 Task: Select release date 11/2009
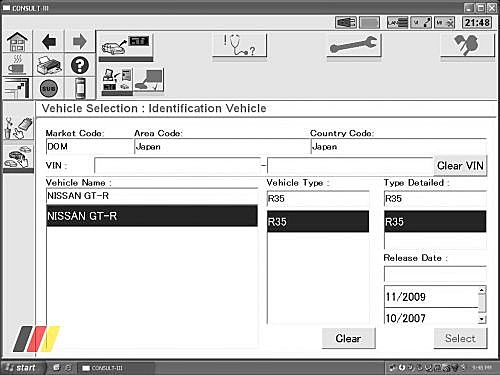click(x=431, y=297)
